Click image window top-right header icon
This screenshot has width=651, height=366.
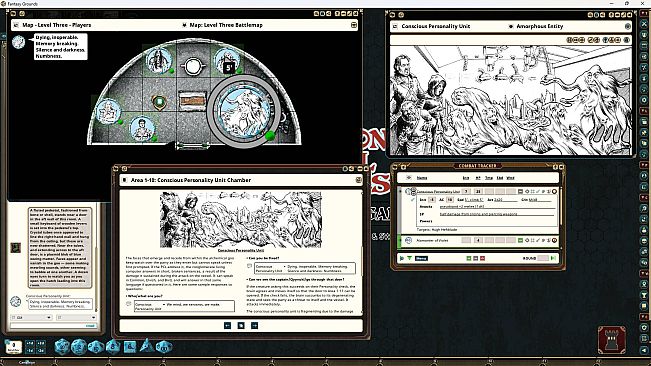point(628,26)
